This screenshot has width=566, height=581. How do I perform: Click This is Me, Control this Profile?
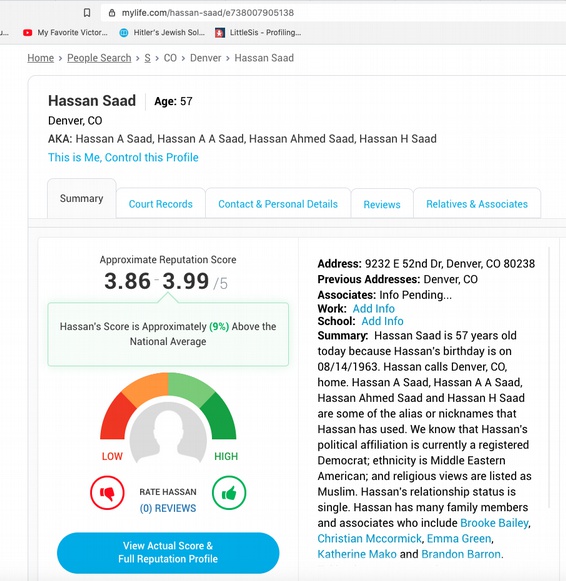pyautogui.click(x=123, y=157)
